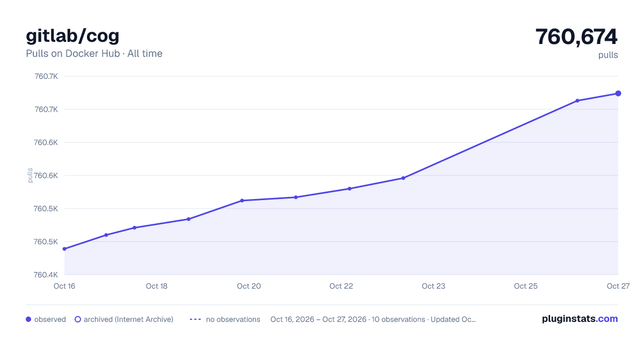Click the Oct 23 x-axis label
Image resolution: width=644 pixels, height=338 pixels.
[434, 286]
